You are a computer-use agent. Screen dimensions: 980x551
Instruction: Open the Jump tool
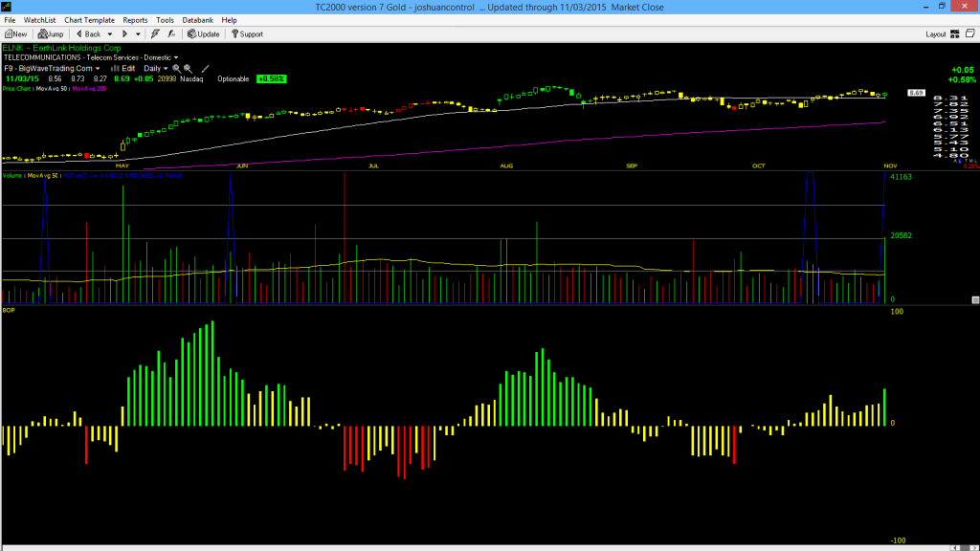point(51,34)
